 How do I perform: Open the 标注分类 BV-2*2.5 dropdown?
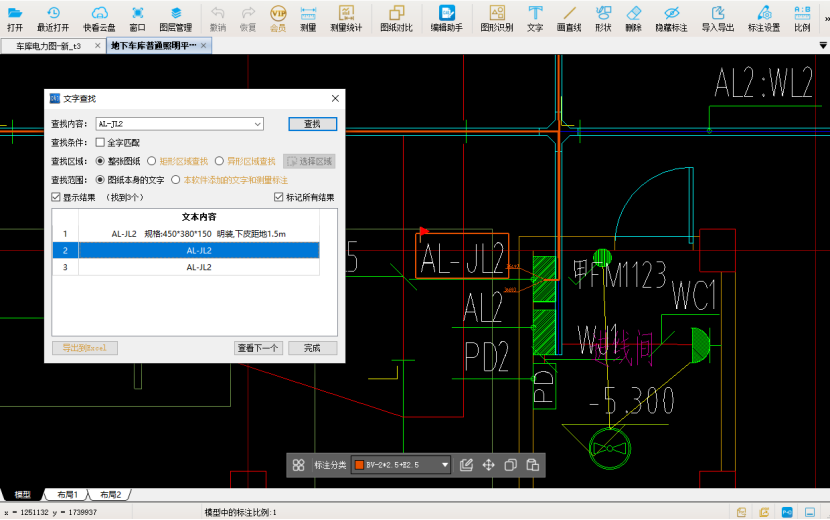point(444,465)
